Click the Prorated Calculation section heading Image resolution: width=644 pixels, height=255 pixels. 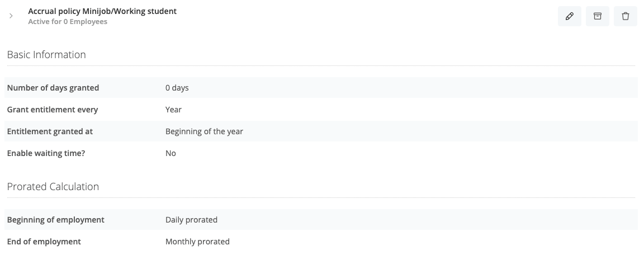pyautogui.click(x=53, y=186)
